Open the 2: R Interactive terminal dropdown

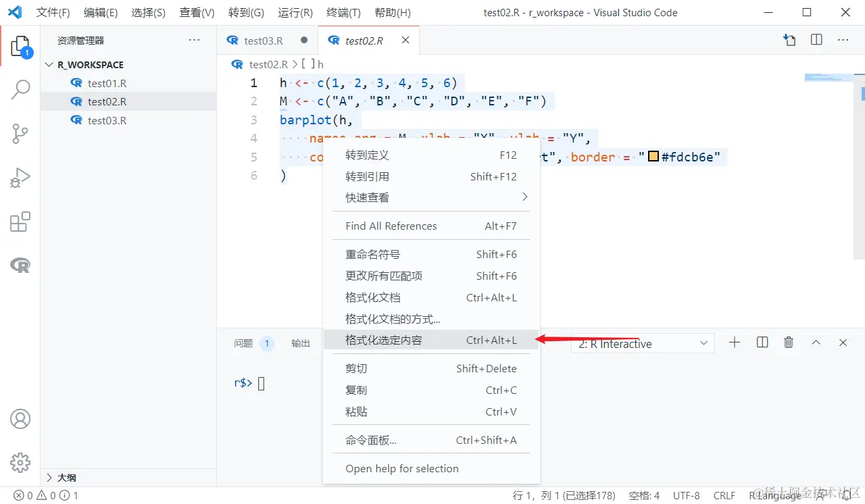(643, 343)
